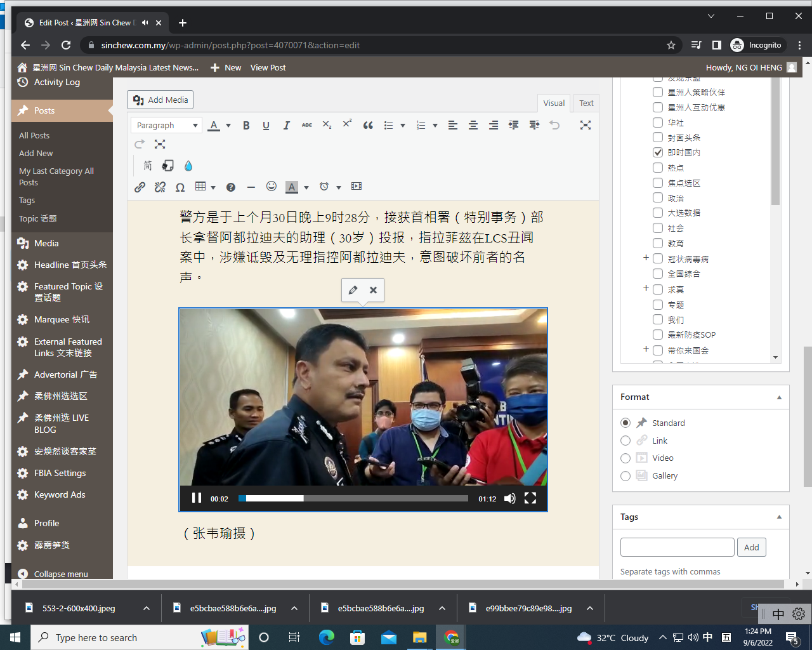Pause the embedded video
The height and width of the screenshot is (650, 812).
(x=197, y=498)
